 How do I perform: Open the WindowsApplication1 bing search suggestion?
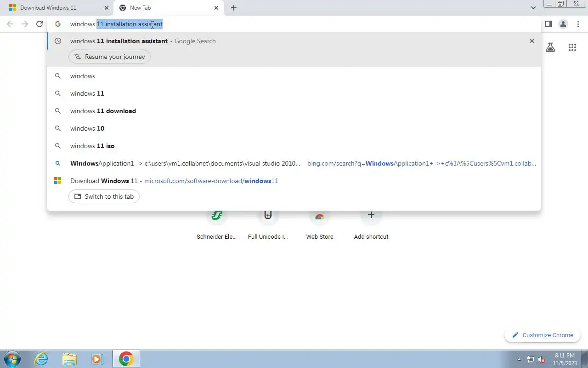click(294, 163)
